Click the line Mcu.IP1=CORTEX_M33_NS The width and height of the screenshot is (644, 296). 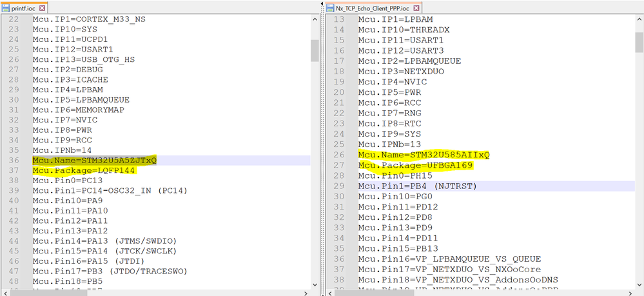[89, 19]
